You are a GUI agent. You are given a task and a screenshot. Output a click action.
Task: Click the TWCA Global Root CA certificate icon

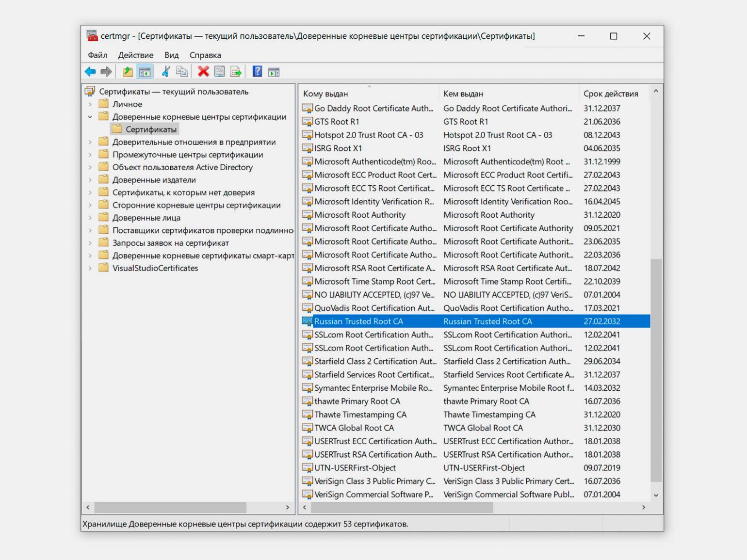pos(308,428)
